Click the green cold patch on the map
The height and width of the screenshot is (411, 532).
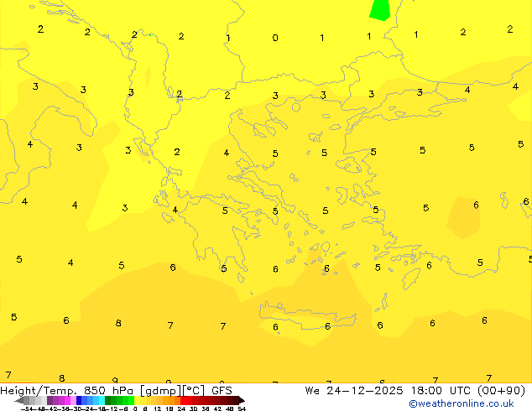click(380, 10)
